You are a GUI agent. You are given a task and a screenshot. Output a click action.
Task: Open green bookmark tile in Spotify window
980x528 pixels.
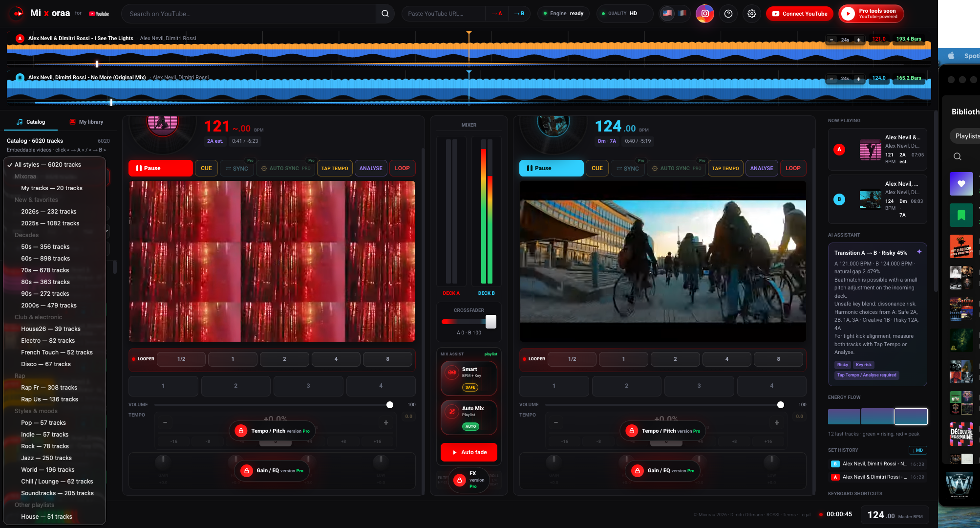point(961,215)
